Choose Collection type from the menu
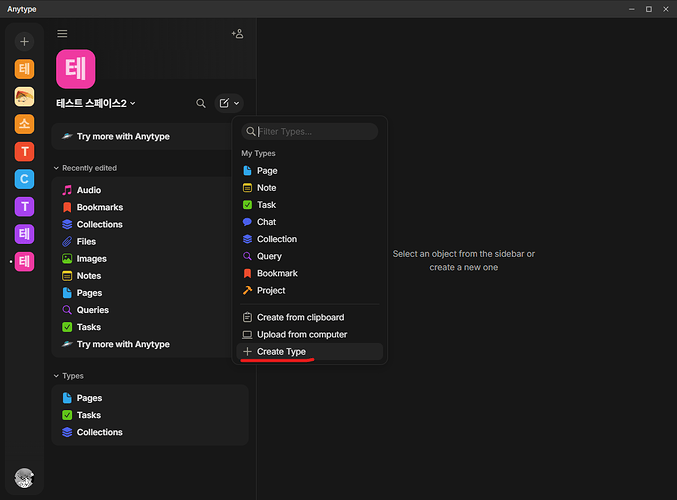The image size is (677, 500). point(310,239)
